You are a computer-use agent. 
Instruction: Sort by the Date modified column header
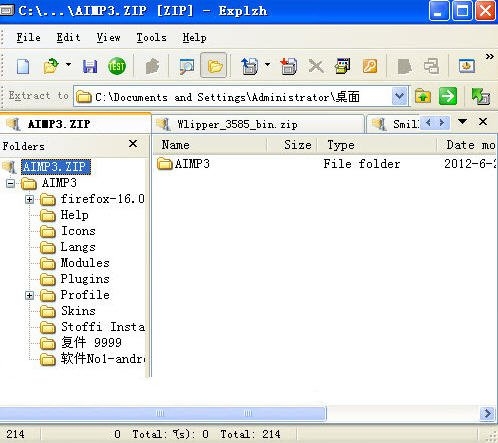[x=467, y=145]
